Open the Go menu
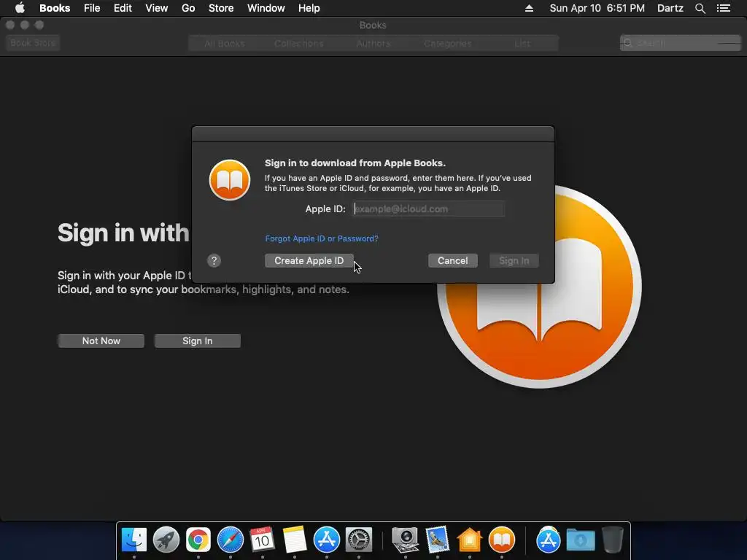 [x=188, y=8]
